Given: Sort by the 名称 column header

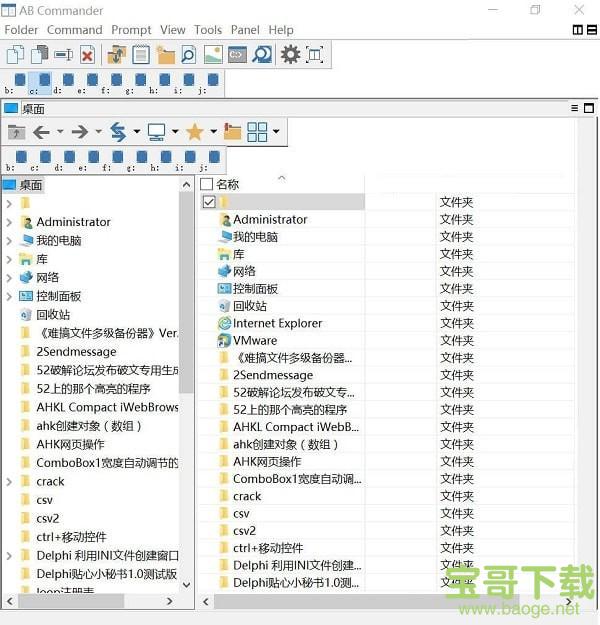Looking at the screenshot, I should (x=228, y=184).
